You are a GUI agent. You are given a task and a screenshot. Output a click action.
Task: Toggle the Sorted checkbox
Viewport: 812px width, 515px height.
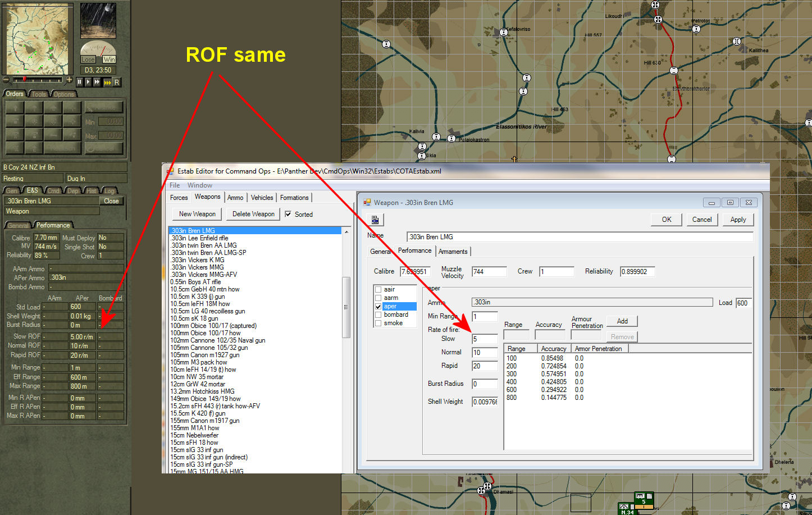(288, 214)
